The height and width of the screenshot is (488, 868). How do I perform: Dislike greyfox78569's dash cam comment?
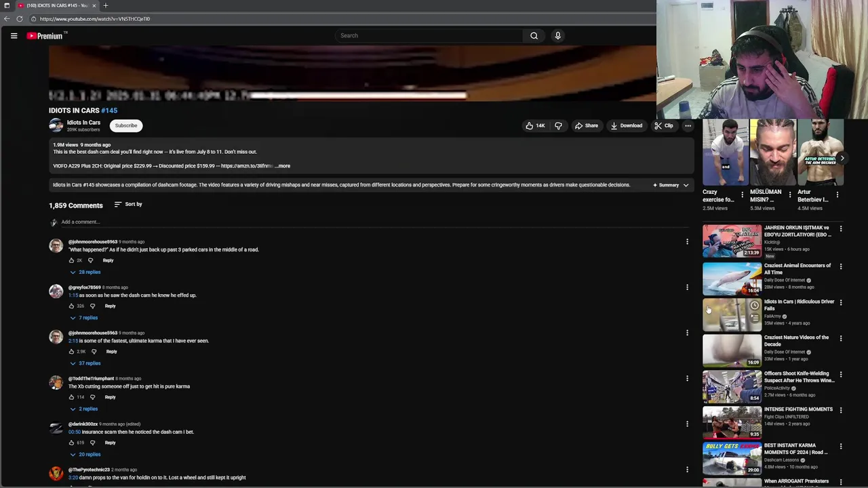tap(92, 306)
